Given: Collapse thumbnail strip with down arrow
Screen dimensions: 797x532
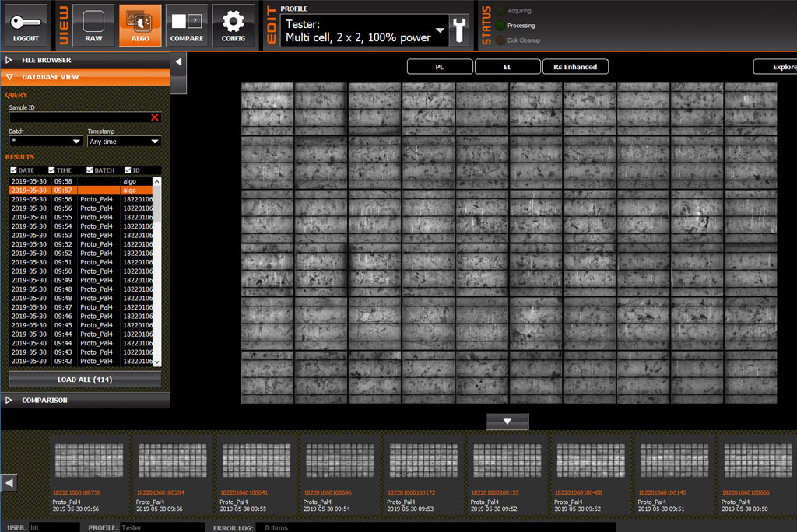Looking at the screenshot, I should point(507,422).
